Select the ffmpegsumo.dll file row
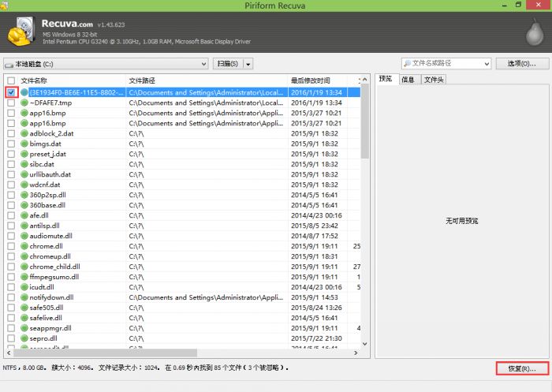 pyautogui.click(x=183, y=277)
